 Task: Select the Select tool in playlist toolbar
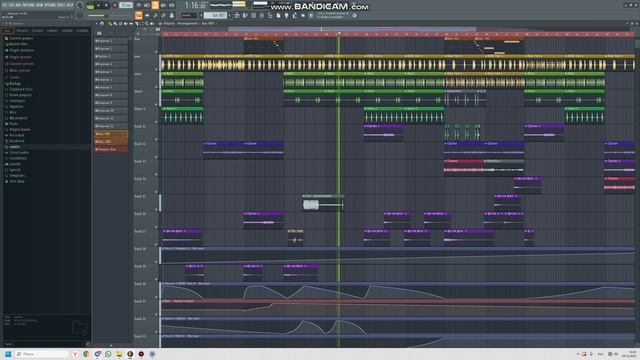(141, 24)
